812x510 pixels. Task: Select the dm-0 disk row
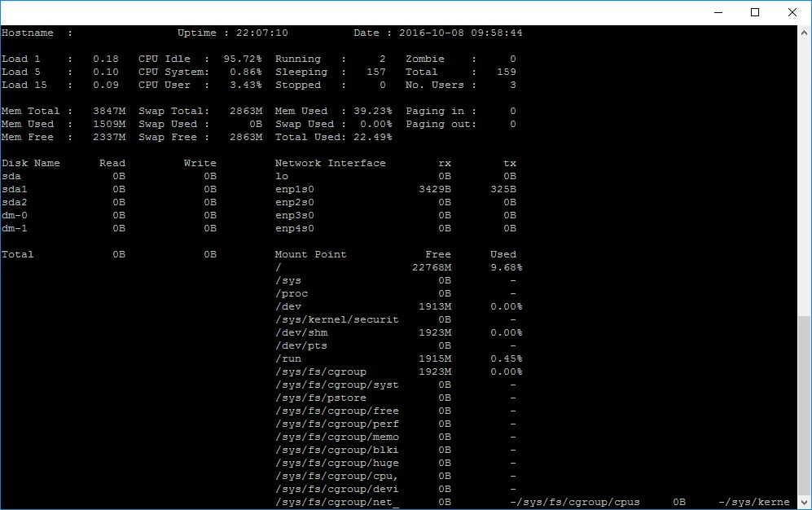click(x=109, y=215)
